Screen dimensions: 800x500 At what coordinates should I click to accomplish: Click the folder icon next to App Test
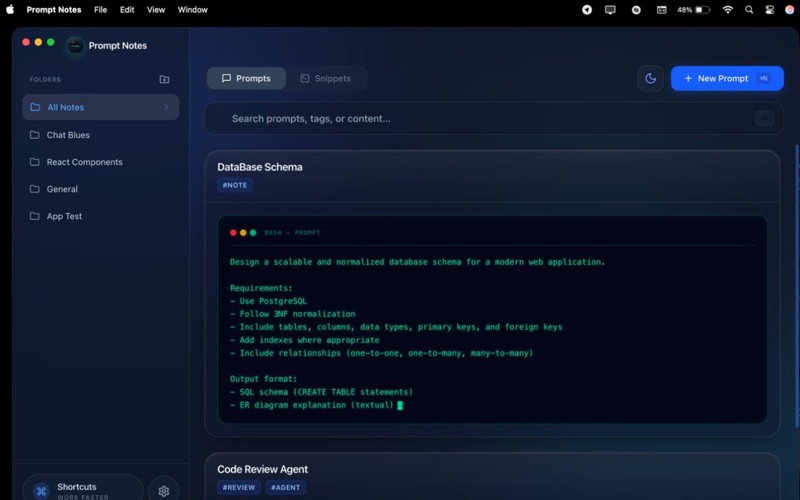[x=35, y=216]
